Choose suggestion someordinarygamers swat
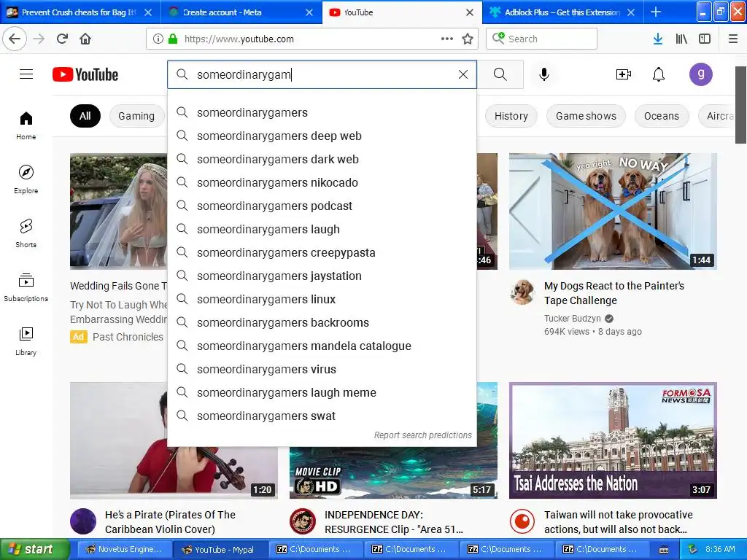The width and height of the screenshot is (747, 560). 322,416
